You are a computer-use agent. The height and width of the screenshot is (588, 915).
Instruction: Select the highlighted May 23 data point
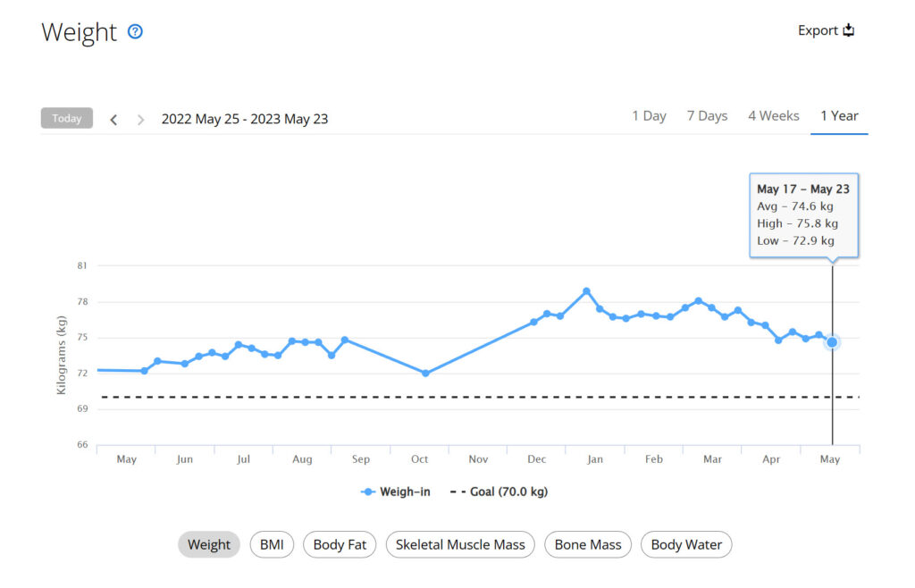(831, 342)
